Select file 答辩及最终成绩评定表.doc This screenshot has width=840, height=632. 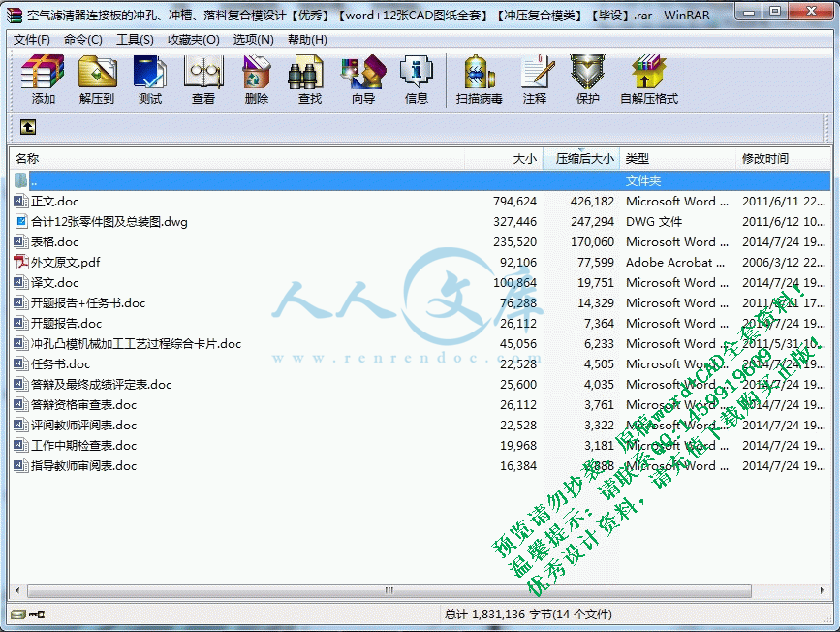102,385
